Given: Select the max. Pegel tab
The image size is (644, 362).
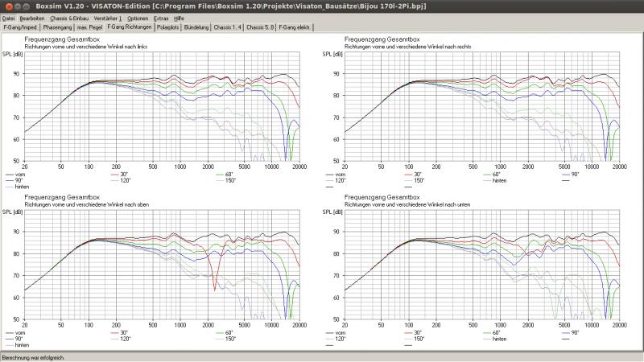Looking at the screenshot, I should click(x=88, y=27).
